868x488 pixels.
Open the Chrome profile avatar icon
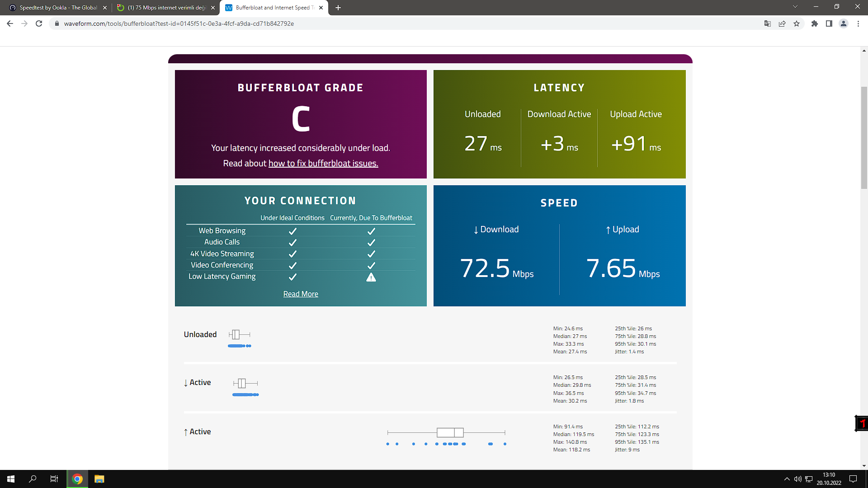844,23
